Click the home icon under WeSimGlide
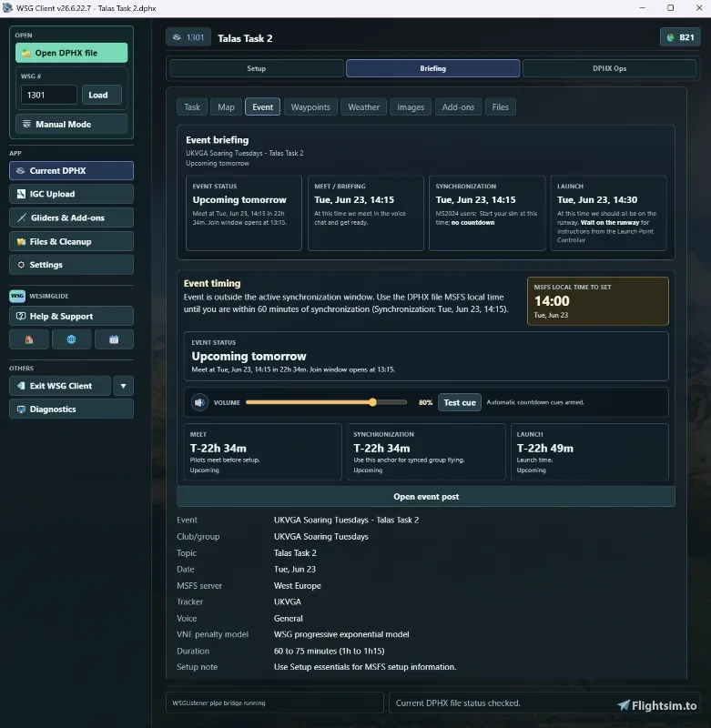 29,339
